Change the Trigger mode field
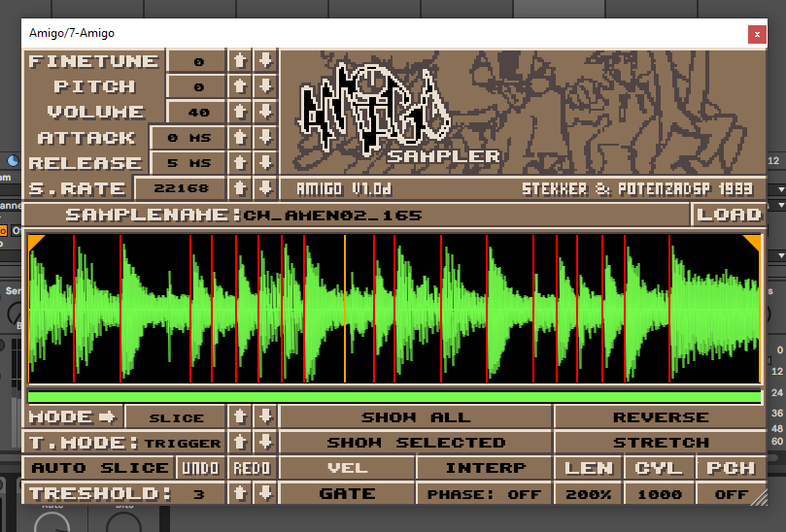Image resolution: width=786 pixels, height=532 pixels. tap(182, 443)
